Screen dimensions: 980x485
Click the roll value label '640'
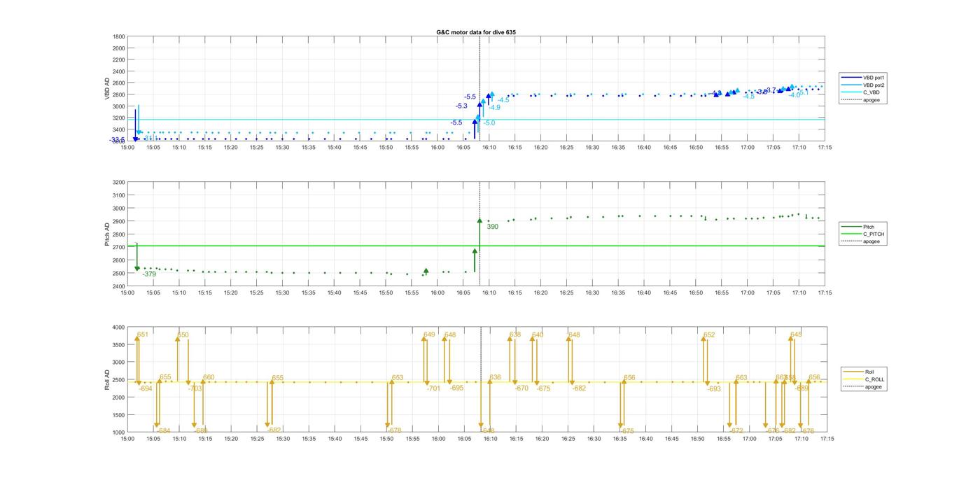click(x=538, y=335)
